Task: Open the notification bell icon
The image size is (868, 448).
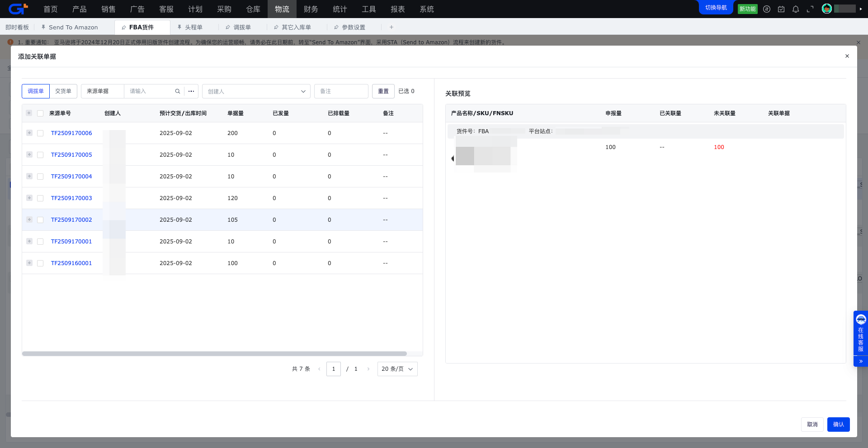Action: (x=796, y=9)
